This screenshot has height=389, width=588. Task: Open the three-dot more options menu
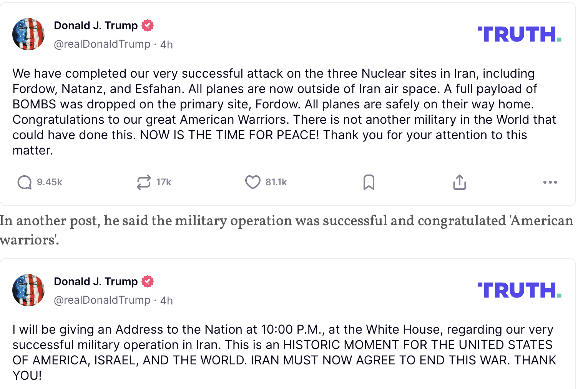[x=550, y=182]
